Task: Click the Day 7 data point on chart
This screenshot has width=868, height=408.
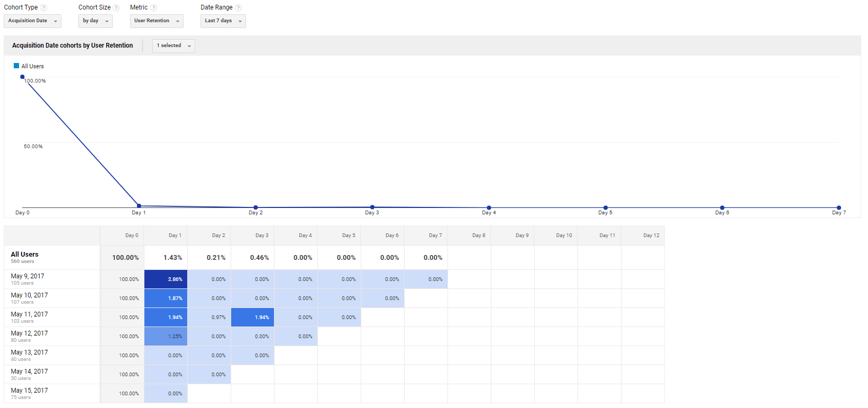Action: (838, 207)
